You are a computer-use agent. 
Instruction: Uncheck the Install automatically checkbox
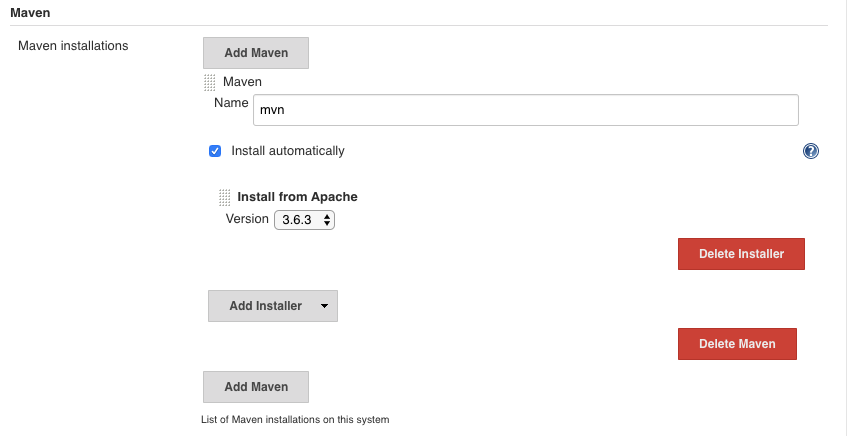pyautogui.click(x=215, y=151)
